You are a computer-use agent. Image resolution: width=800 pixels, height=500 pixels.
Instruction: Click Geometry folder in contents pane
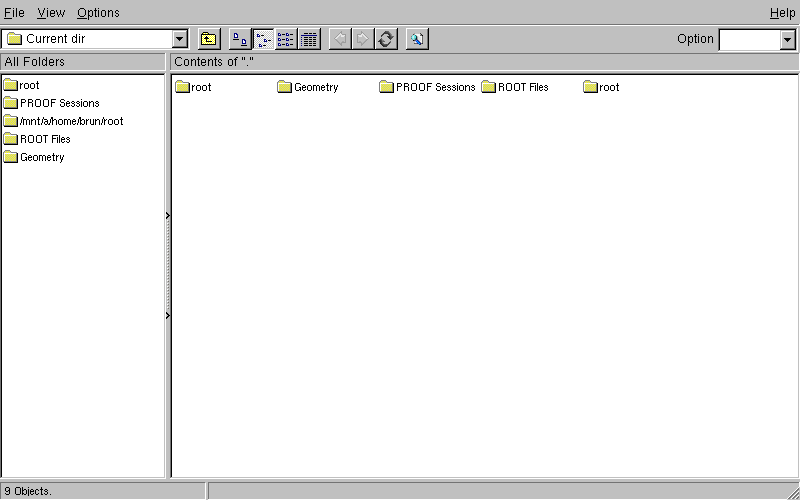315,87
